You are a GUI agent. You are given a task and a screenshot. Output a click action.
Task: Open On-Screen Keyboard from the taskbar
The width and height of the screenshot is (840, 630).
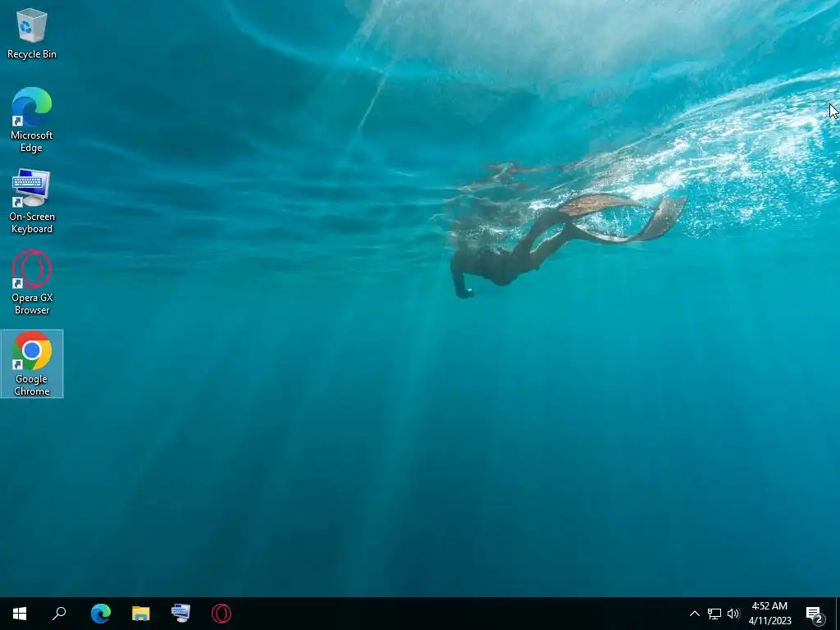[x=181, y=614]
